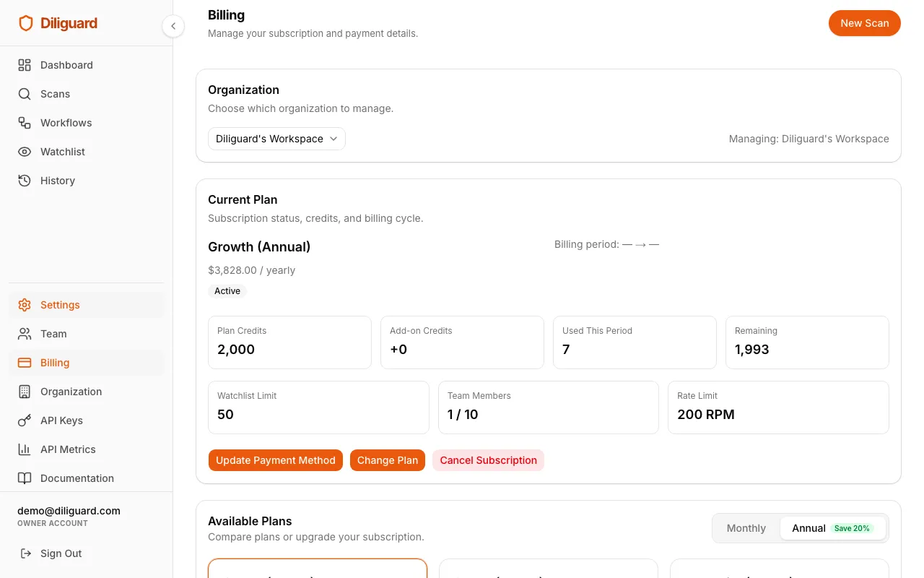Switch plan pricing to Monthly
The height and width of the screenshot is (578, 924).
[746, 528]
